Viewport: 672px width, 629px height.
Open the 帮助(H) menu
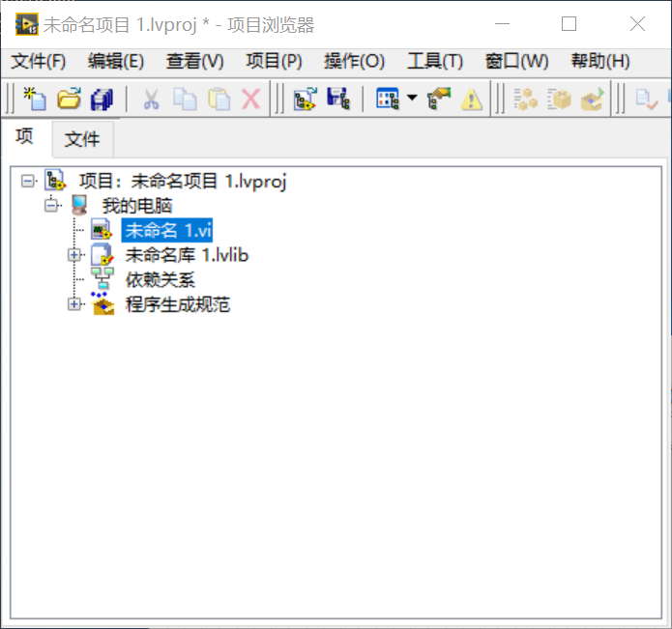[x=600, y=61]
